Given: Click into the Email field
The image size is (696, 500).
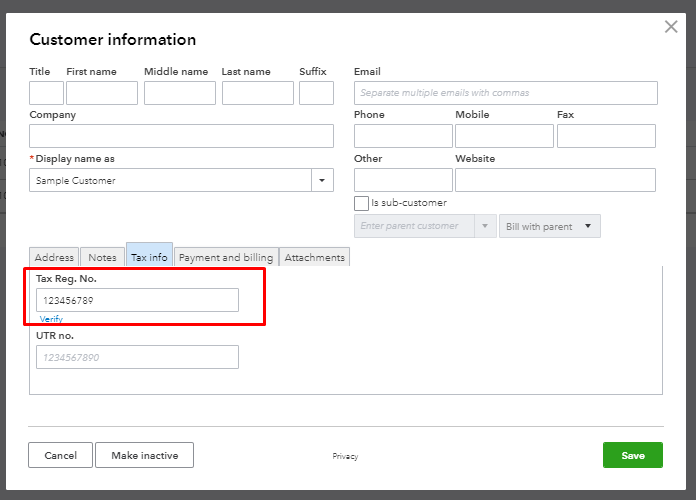Looking at the screenshot, I should tap(505, 93).
